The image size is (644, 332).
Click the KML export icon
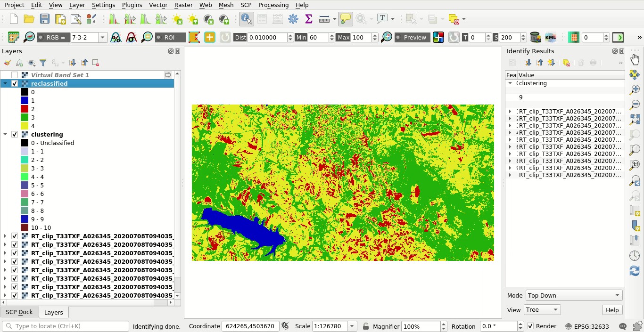550,38
